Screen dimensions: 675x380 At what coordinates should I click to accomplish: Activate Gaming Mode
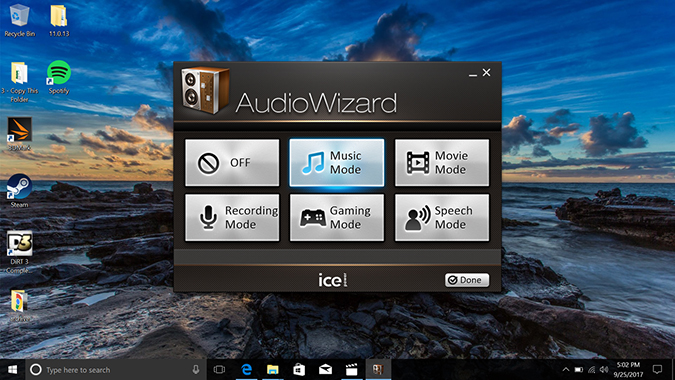point(337,217)
